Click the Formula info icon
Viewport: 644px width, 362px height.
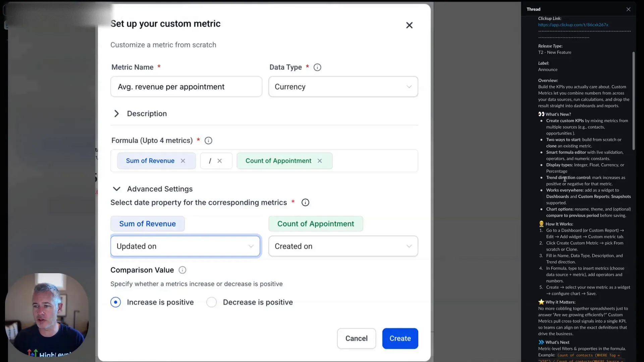click(x=208, y=140)
